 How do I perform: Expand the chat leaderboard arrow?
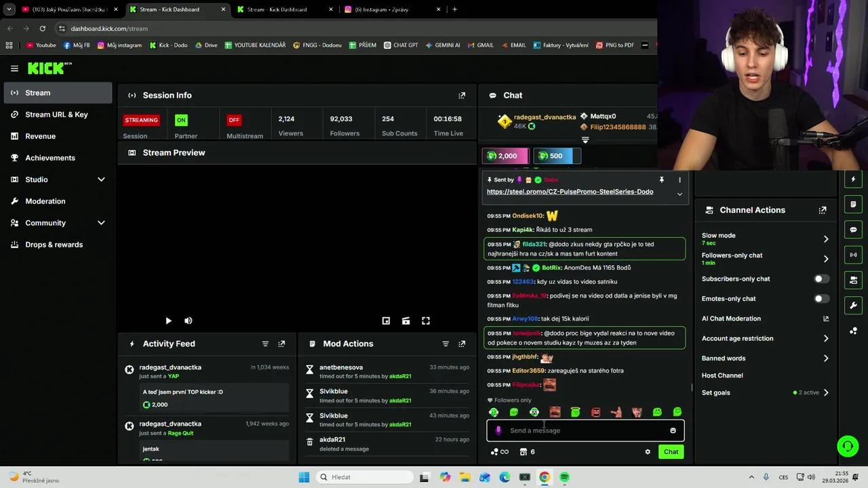tap(585, 140)
